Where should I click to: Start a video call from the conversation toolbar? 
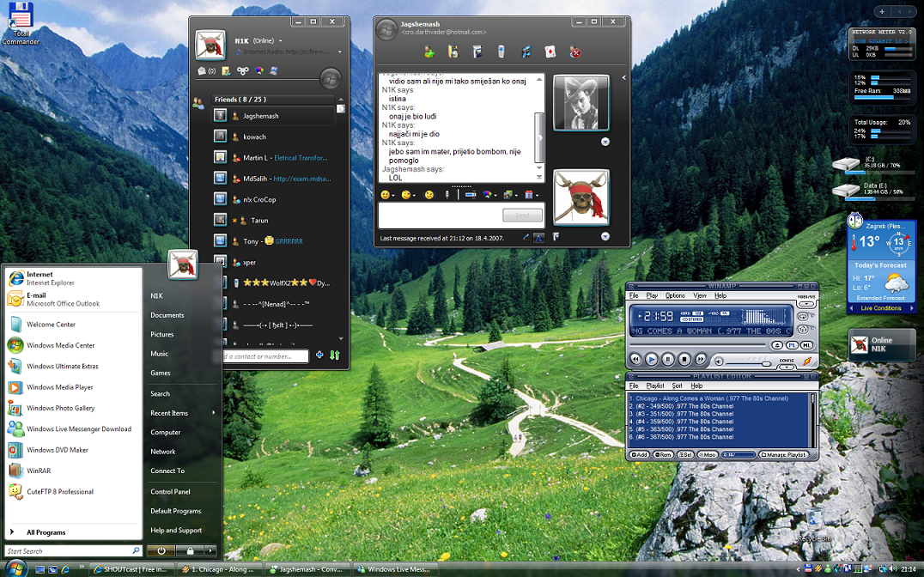477,52
